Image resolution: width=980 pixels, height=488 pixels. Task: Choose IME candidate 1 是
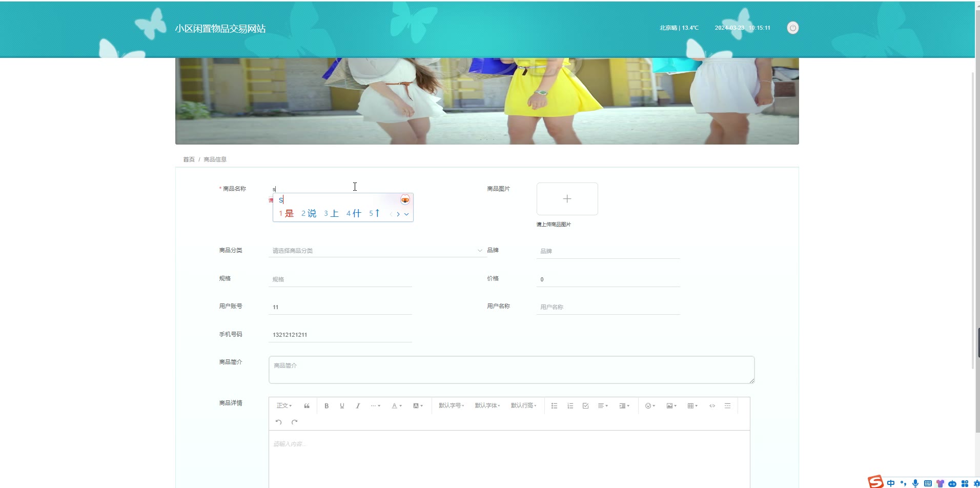[x=287, y=214]
